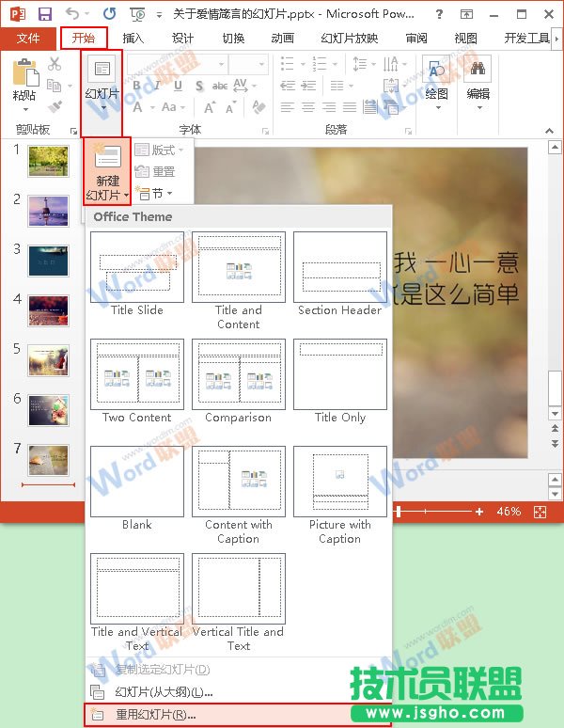The image size is (564, 728).
Task: Switch to the 切换 Transitions tab
Action: (233, 38)
